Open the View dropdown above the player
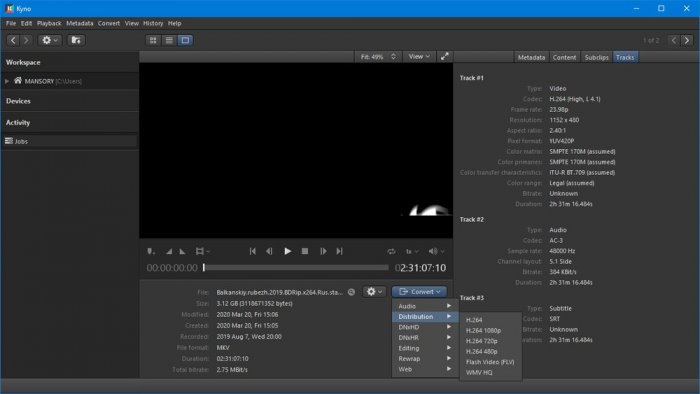700x394 pixels. point(419,57)
